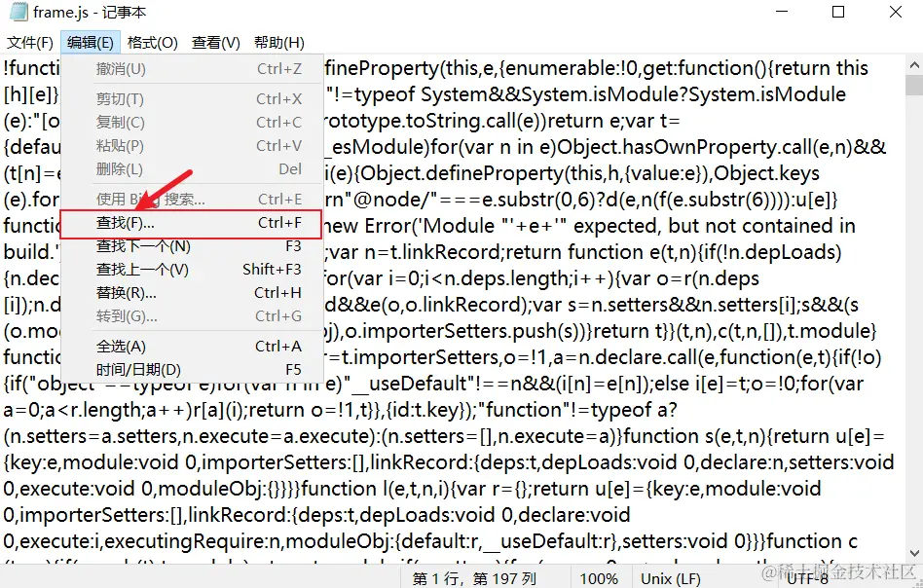Click the vertical scrollbar thumb
This screenshot has width=923, height=588.
coord(914,86)
